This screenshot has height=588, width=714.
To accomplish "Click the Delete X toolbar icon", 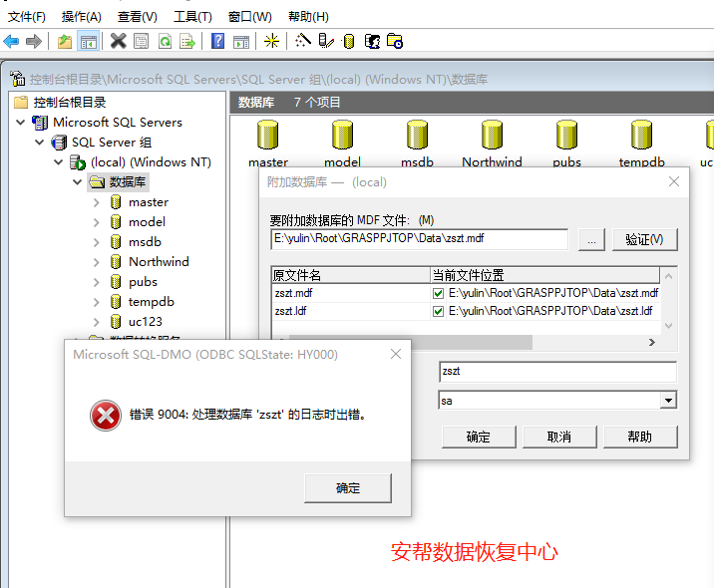I will (119, 42).
